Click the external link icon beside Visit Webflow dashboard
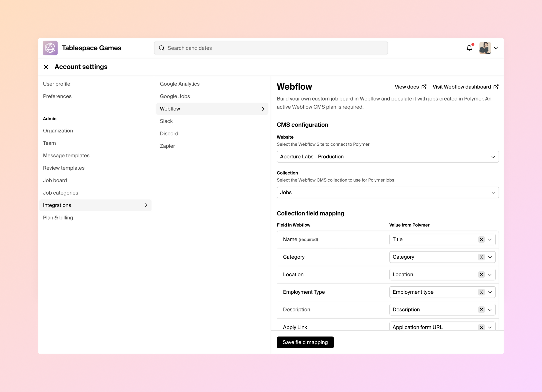This screenshot has height=392, width=542. tap(496, 87)
